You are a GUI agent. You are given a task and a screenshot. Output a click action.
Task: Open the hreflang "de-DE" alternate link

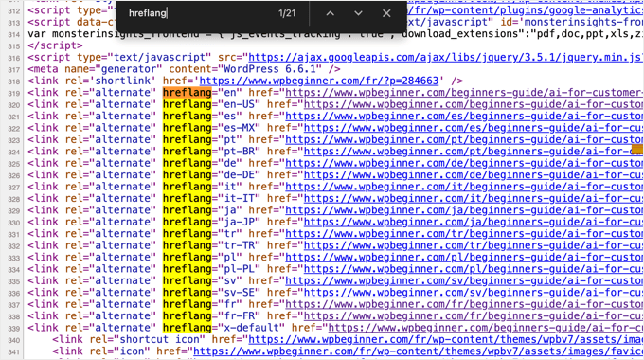pos(474,175)
